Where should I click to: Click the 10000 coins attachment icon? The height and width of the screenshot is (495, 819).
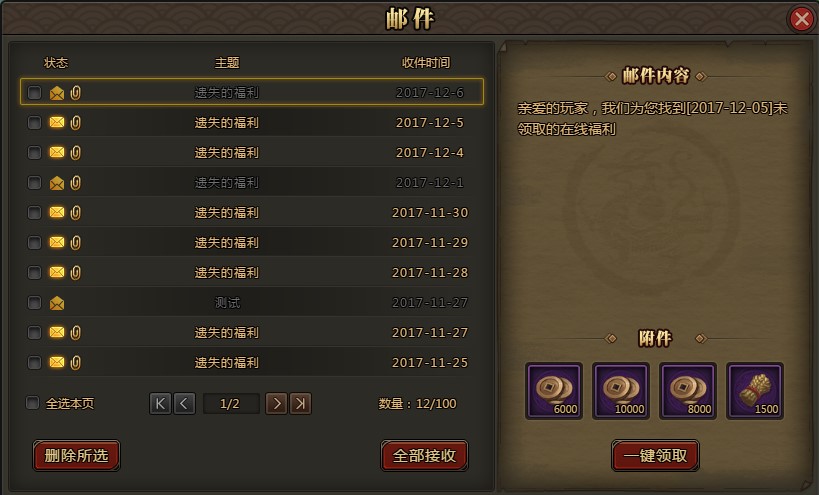pos(621,391)
